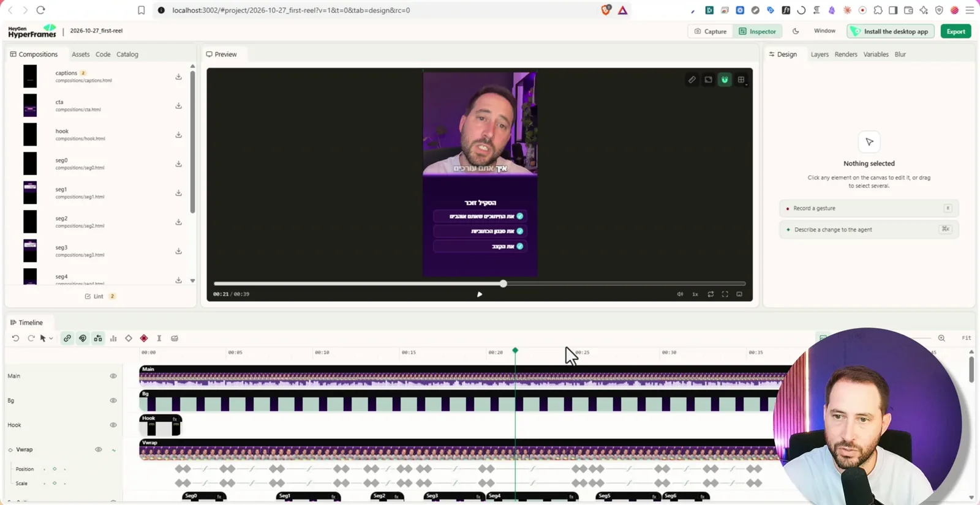
Task: Toggle the green magnet snap icon
Action: [x=725, y=80]
